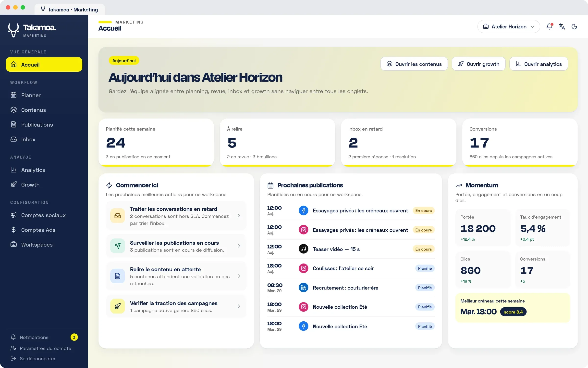Image resolution: width=588 pixels, height=368 pixels.
Task: Click En cours status for Teaser vidéo
Action: pyautogui.click(x=423, y=249)
